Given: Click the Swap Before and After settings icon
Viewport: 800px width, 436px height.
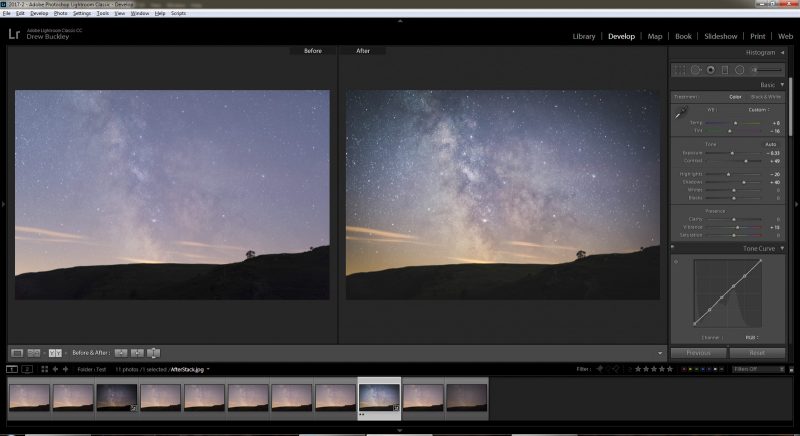Looking at the screenshot, I should (154, 353).
